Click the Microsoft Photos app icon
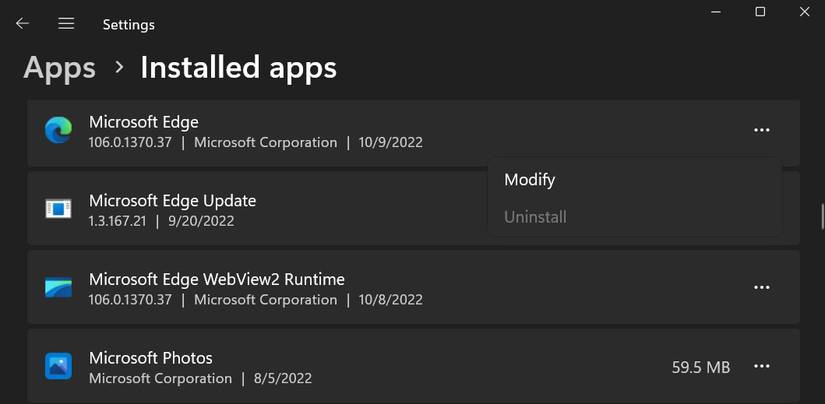Viewport: 825px width, 404px height. tap(58, 367)
